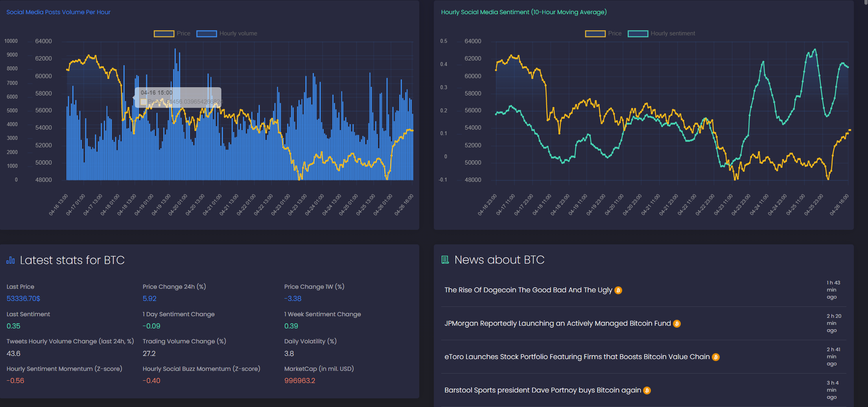
Task: Click the Bitcoin icon next to the JPMorgan headline
Action: point(677,323)
